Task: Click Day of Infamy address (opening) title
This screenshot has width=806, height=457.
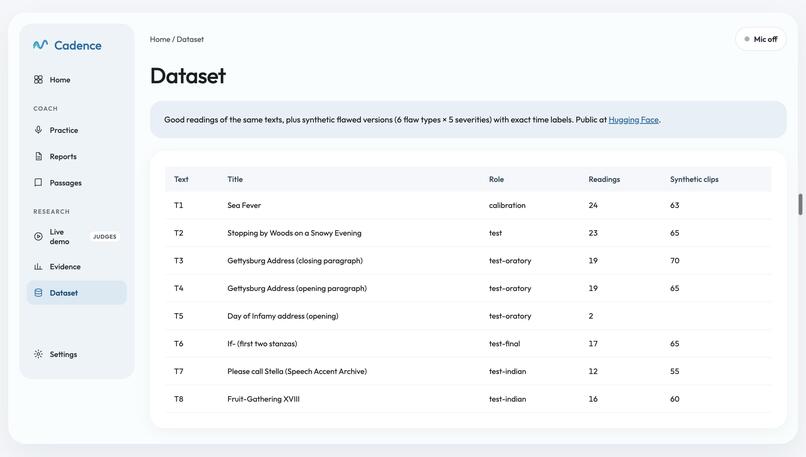Action: (283, 316)
